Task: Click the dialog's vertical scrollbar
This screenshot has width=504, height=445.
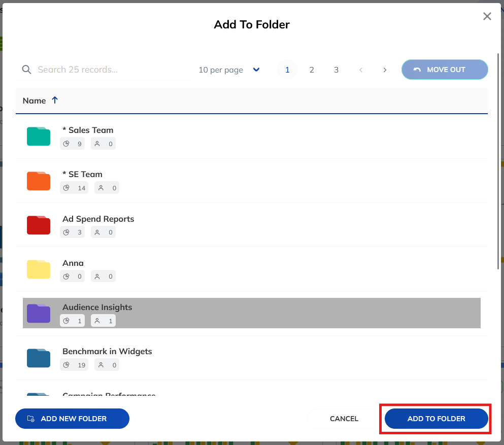Action: coord(498,161)
